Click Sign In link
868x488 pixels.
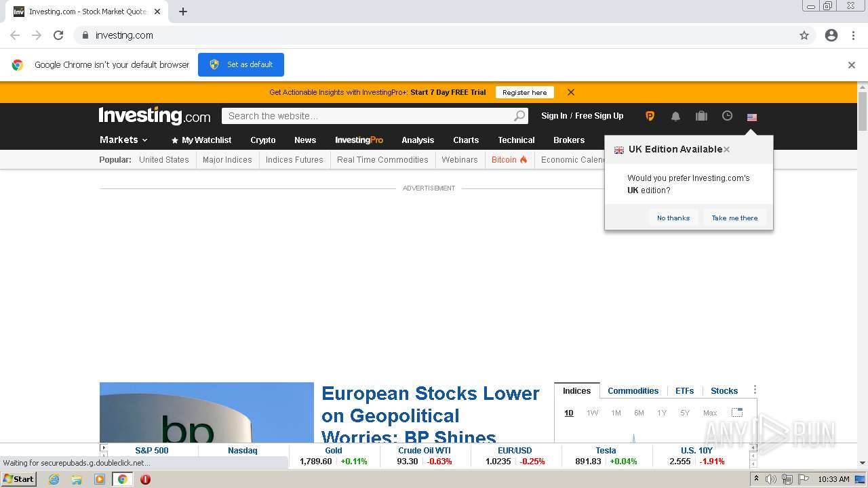(554, 116)
